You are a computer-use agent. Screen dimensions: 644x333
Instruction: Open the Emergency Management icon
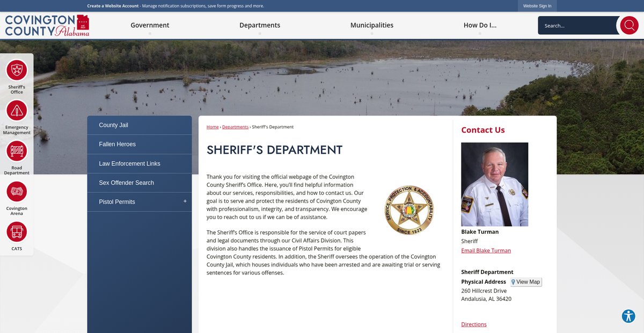pyautogui.click(x=17, y=111)
